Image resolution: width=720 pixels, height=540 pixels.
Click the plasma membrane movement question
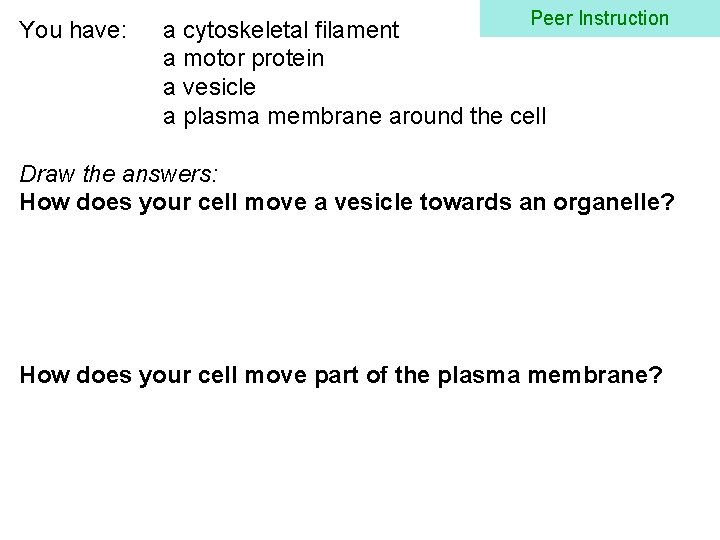tap(341, 376)
